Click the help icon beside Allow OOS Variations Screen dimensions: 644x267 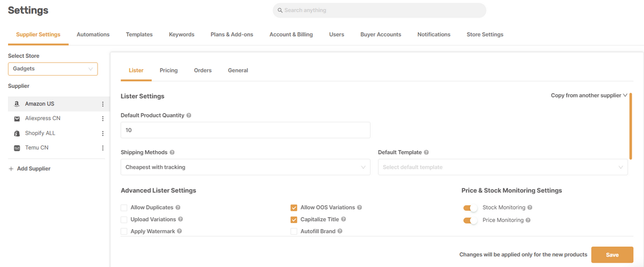360,207
